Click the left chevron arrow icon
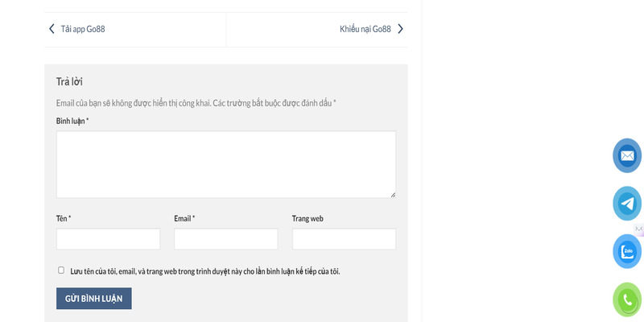This screenshot has height=322, width=644. [52, 29]
